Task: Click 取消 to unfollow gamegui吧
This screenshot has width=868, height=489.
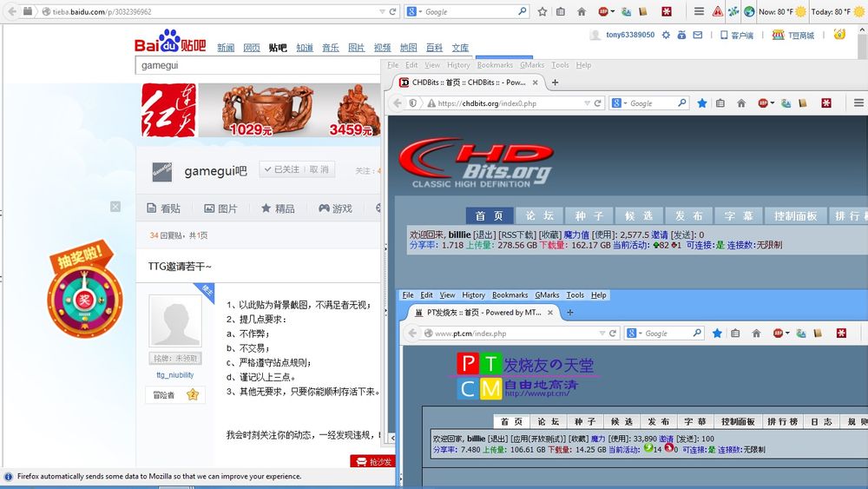Action: tap(319, 169)
